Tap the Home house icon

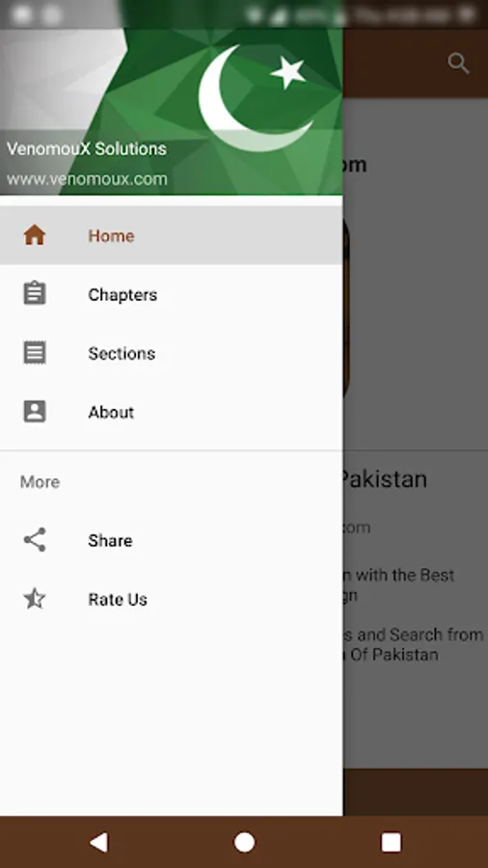pyautogui.click(x=35, y=235)
